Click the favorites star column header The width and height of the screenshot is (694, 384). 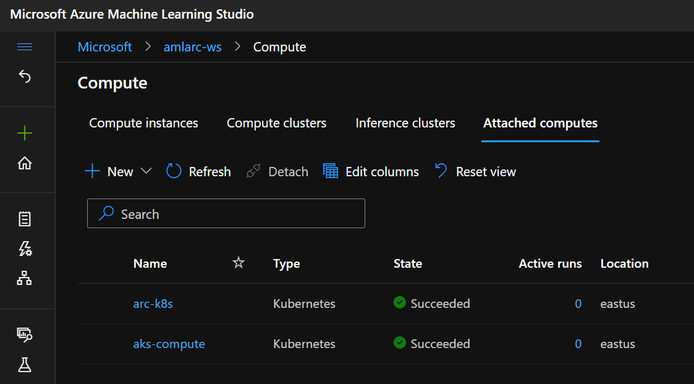pyautogui.click(x=239, y=263)
